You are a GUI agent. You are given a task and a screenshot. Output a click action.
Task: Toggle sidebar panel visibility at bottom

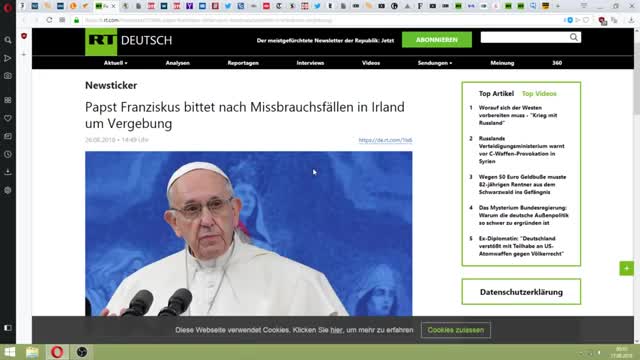click(8, 328)
